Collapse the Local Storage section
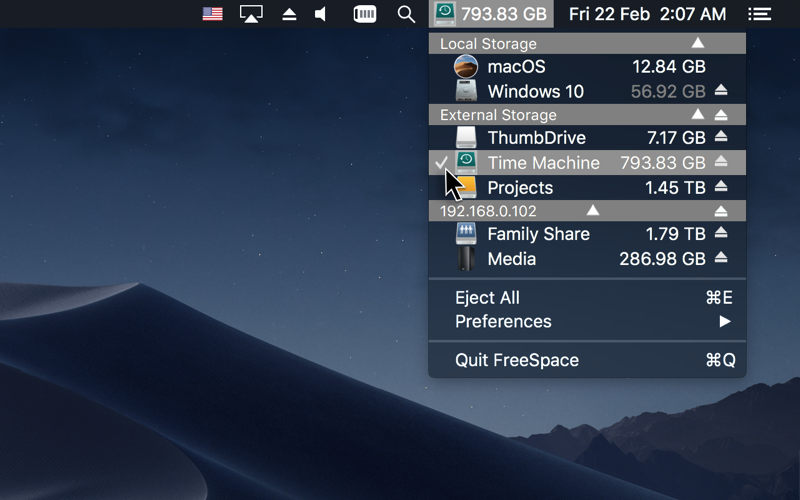The width and height of the screenshot is (800, 500). click(x=697, y=43)
